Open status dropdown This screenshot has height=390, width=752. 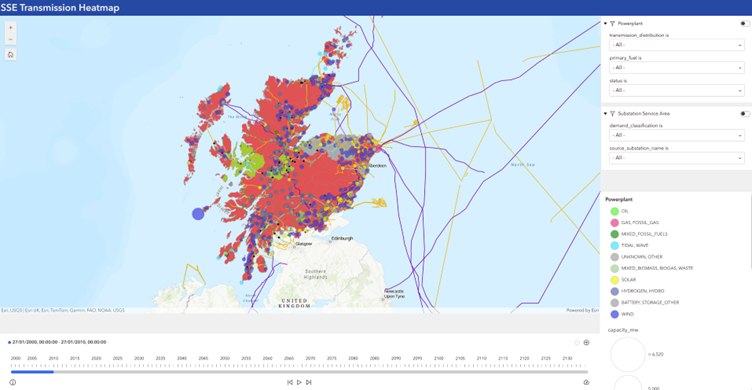click(x=677, y=90)
